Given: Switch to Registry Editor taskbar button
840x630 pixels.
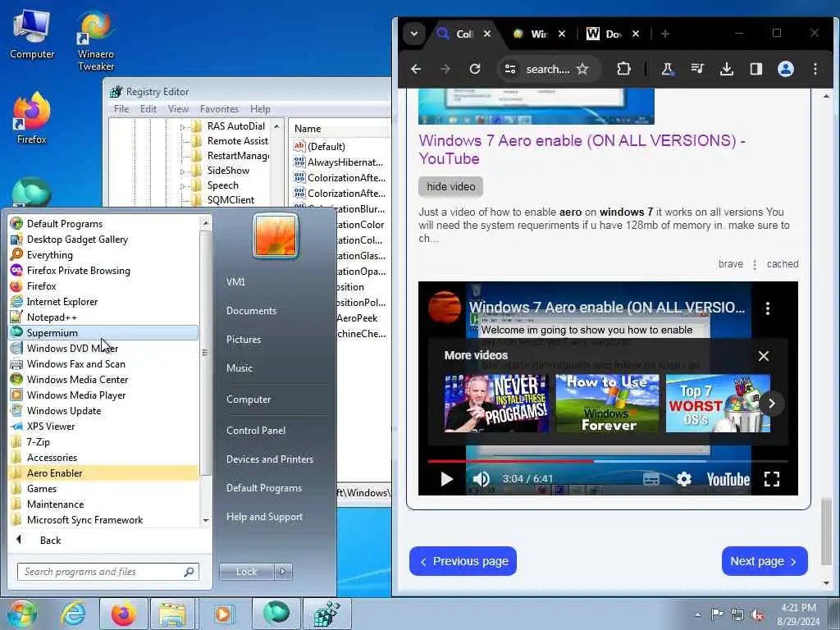Looking at the screenshot, I should click(326, 614).
